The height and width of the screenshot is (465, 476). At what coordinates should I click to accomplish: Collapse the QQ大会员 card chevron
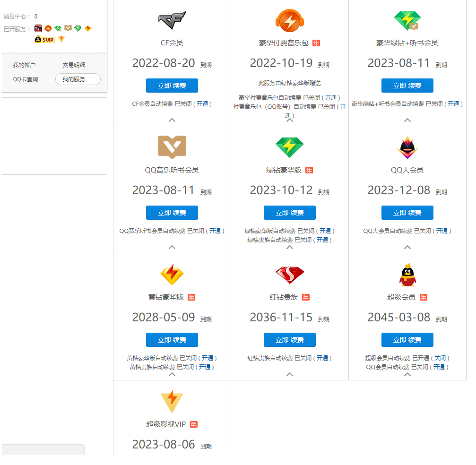pyautogui.click(x=407, y=247)
